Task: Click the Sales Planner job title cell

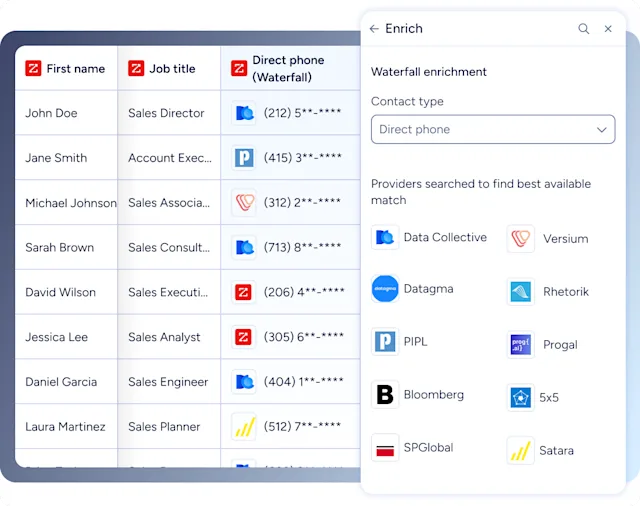Action: click(169, 427)
